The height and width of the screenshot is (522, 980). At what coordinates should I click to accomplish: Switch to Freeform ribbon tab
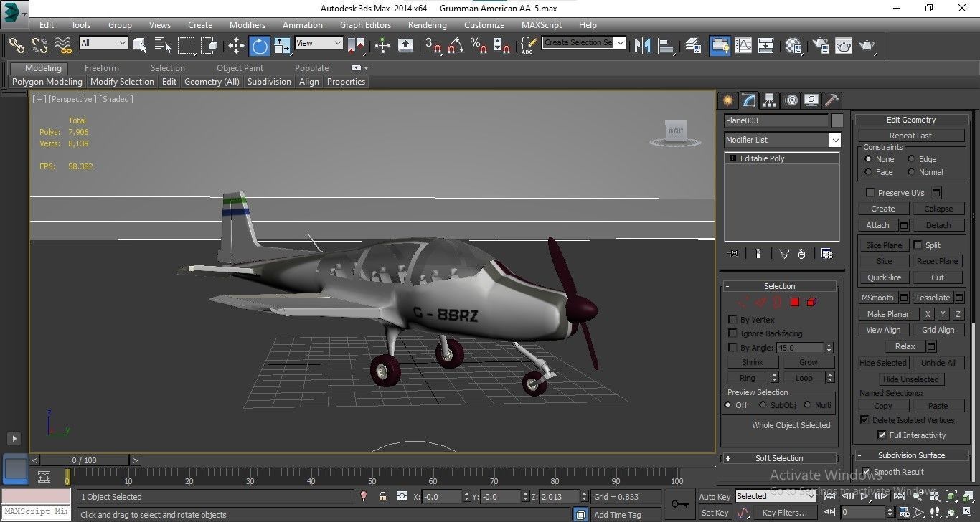click(x=102, y=68)
